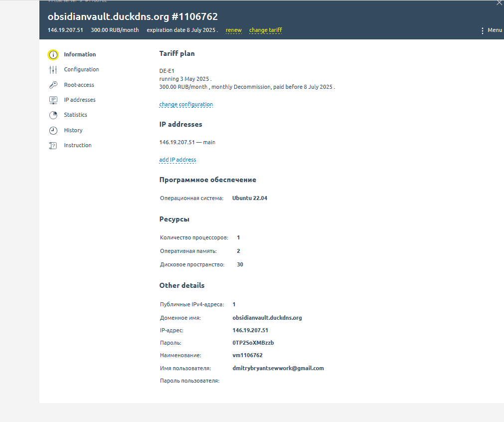Image resolution: width=504 pixels, height=422 pixels.
Task: Click the Statistics pie chart icon
Action: [x=53, y=115]
